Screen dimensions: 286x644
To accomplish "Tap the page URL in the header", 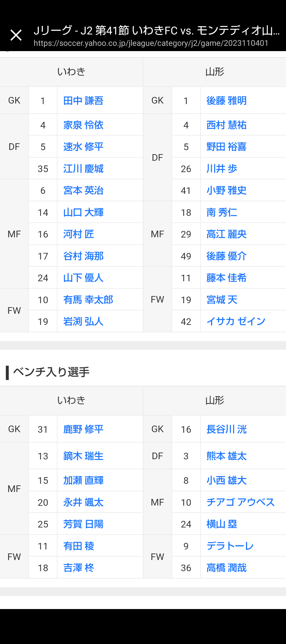I will 151,43.
